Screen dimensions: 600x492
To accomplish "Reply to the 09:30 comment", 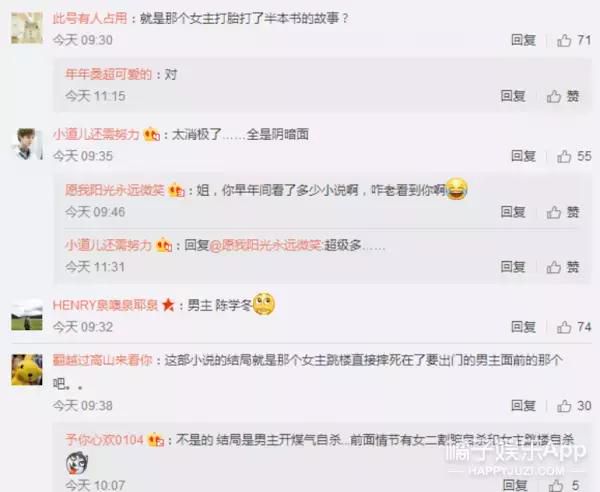I will 523,40.
